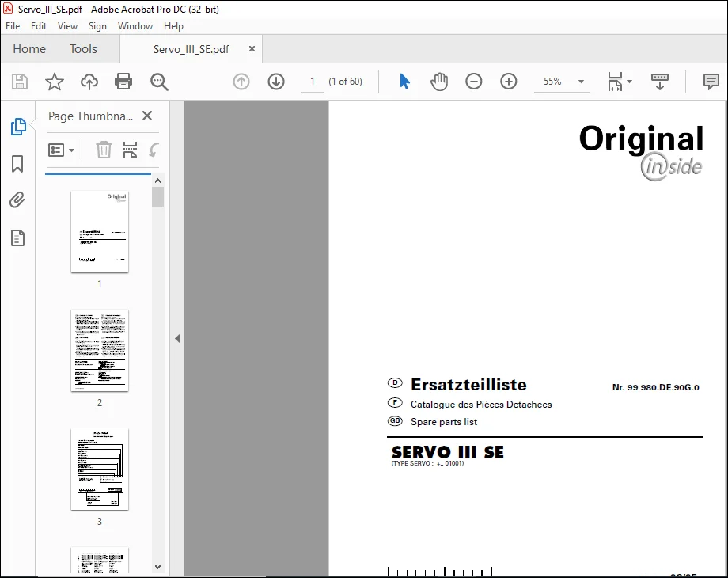The image size is (728, 578).
Task: Select the Hand pan tool
Action: pyautogui.click(x=438, y=82)
